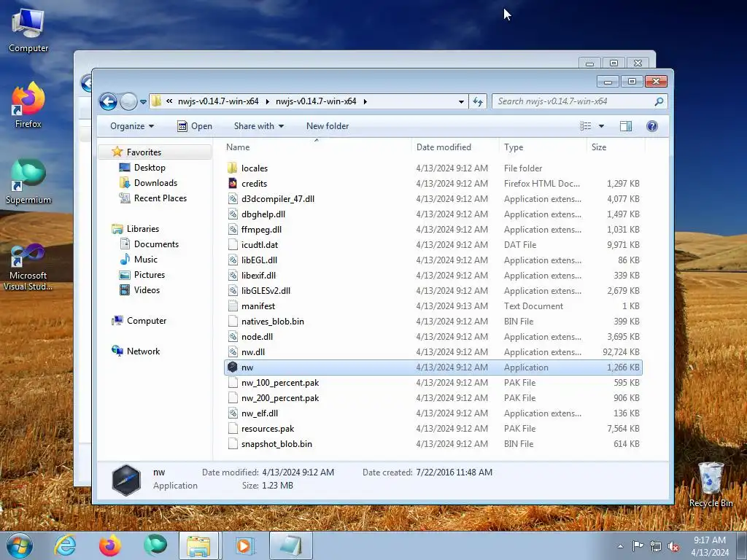Toggle the preview pane icon
Viewport: 747px width, 560px height.
pyautogui.click(x=625, y=126)
